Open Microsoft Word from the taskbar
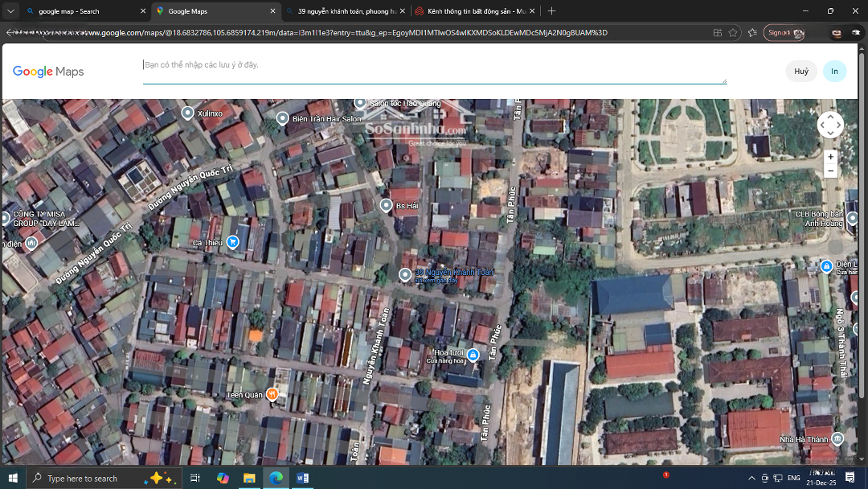868x489 pixels. coord(302,479)
